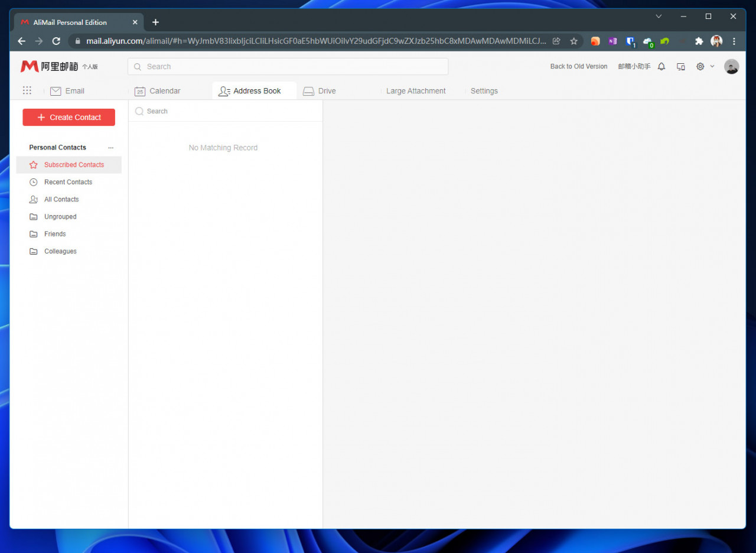Switch to the Calendar tab
Screen dimensions: 756x553
pos(158,91)
